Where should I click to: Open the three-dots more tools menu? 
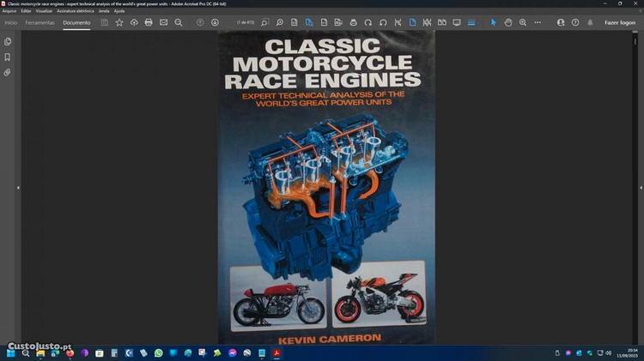(x=538, y=22)
